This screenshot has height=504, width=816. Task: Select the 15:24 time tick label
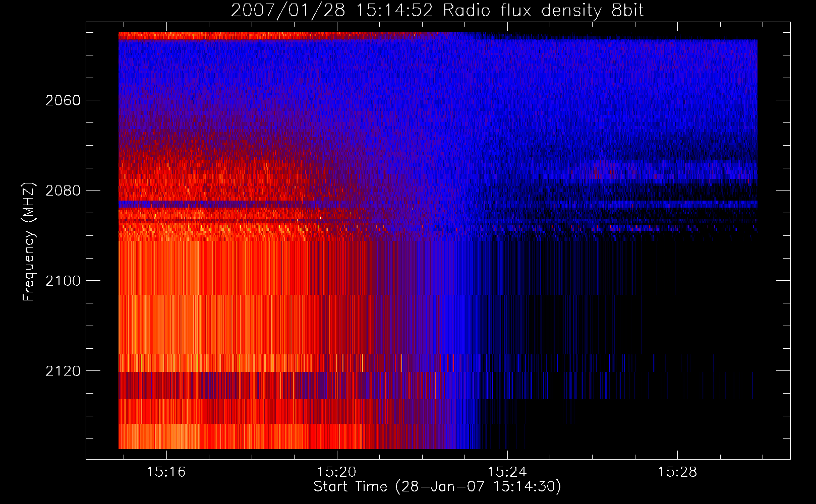point(507,472)
